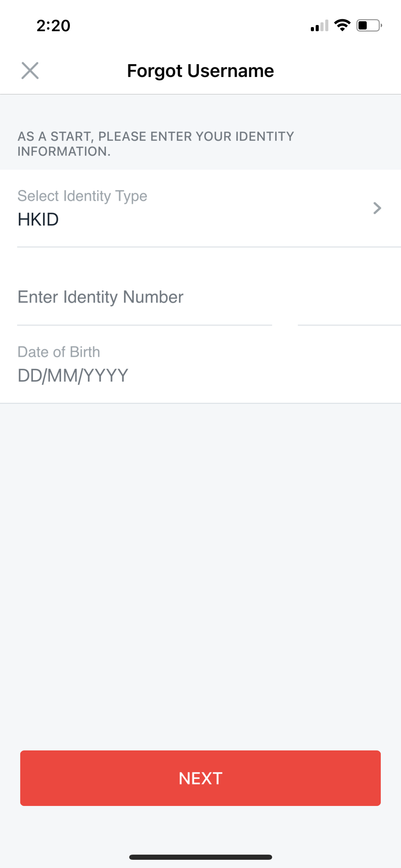
Task: Tap the Date of Birth label
Action: 59,352
